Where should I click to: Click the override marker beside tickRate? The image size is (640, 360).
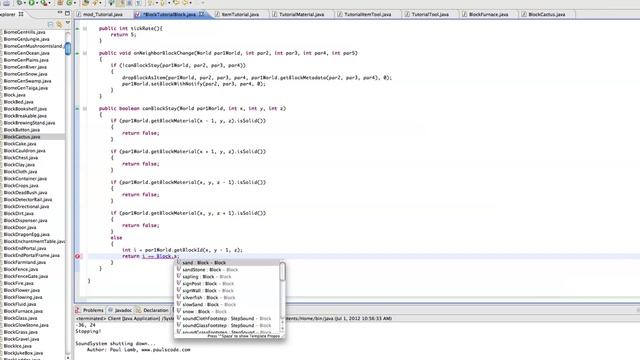pyautogui.click(x=78, y=29)
